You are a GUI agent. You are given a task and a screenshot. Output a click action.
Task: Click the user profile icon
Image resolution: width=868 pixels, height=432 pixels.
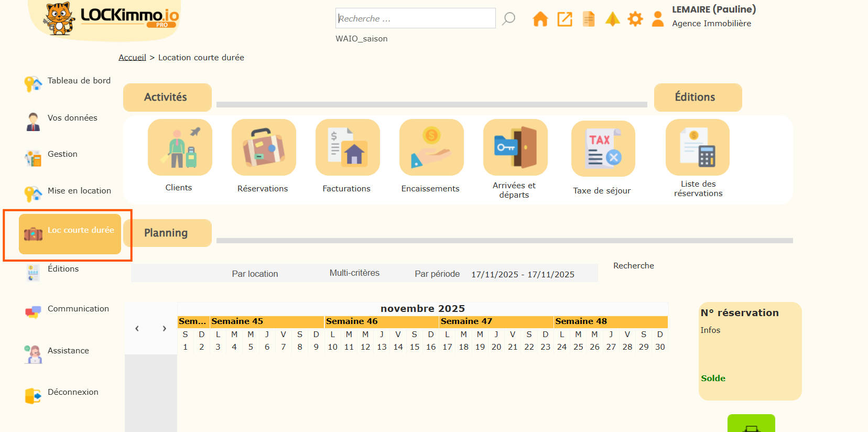[658, 19]
